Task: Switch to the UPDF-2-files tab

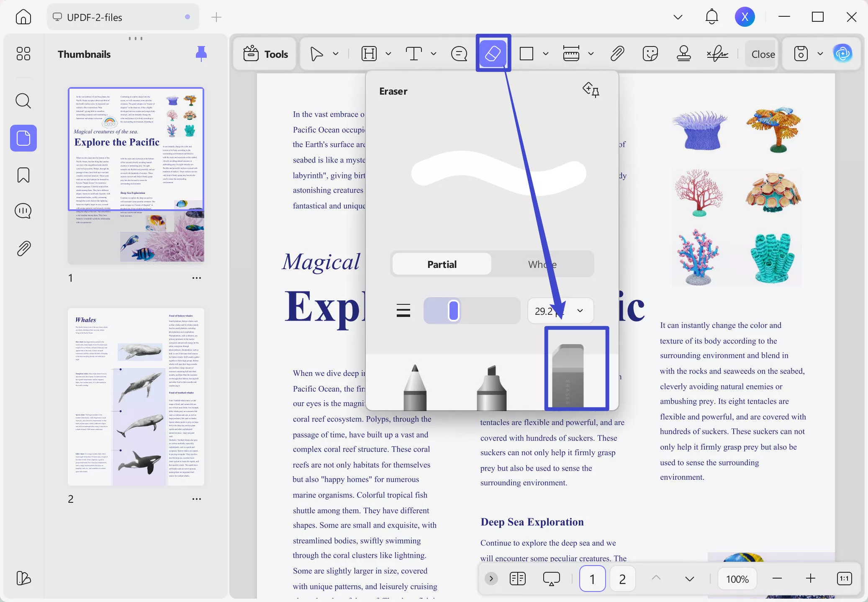Action: [x=95, y=17]
